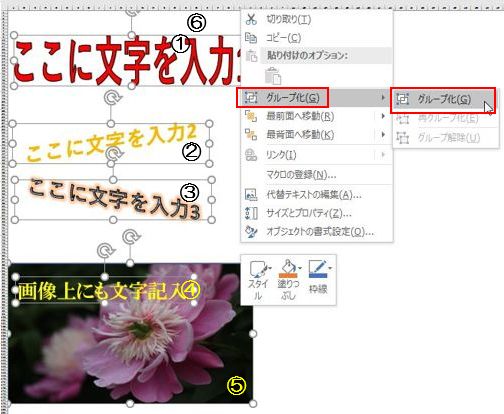Click the 塗りつぶし fill bucket icon
504x414 pixels.
coord(288,269)
